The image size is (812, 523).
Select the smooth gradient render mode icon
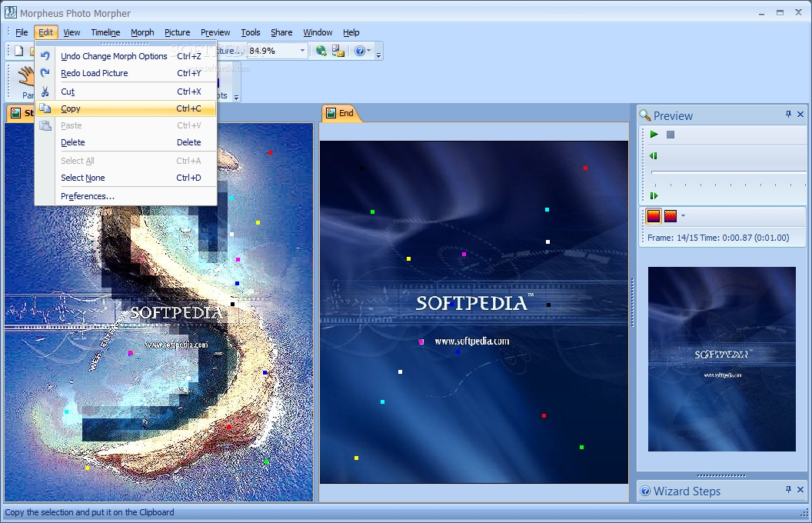654,216
